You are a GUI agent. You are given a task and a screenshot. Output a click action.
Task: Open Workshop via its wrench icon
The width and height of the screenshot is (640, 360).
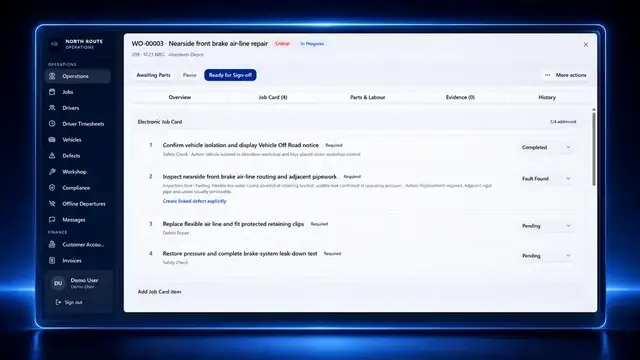(x=52, y=172)
